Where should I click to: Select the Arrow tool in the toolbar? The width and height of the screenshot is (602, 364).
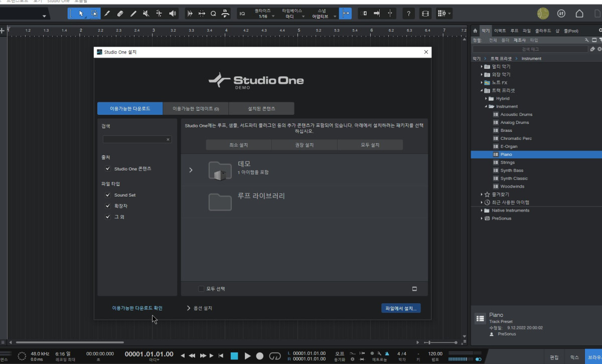81,14
